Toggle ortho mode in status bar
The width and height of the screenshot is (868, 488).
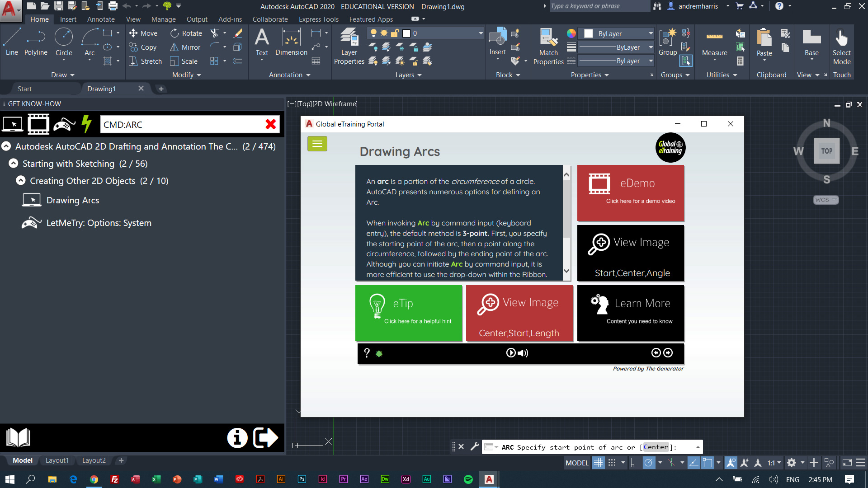(635, 463)
